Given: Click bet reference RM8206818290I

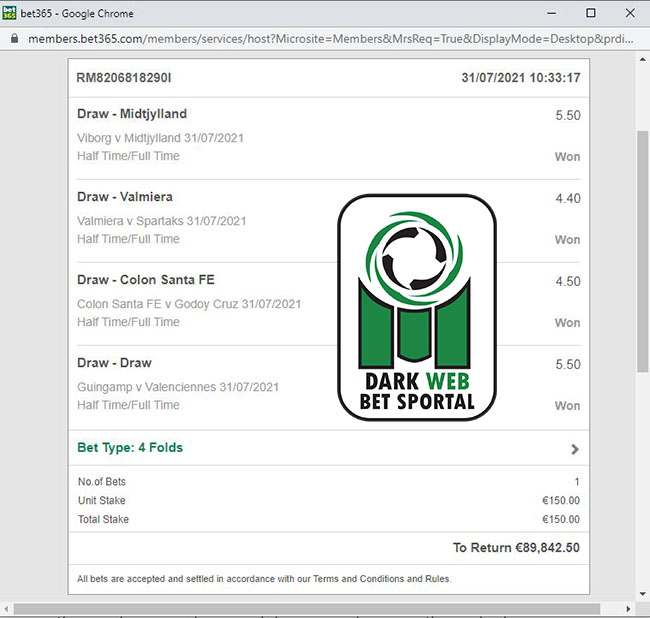Looking at the screenshot, I should [125, 77].
